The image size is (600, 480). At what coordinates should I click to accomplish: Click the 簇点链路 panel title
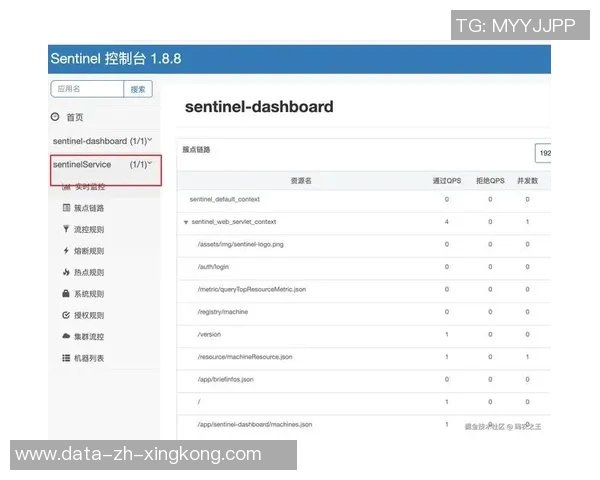(x=196, y=150)
